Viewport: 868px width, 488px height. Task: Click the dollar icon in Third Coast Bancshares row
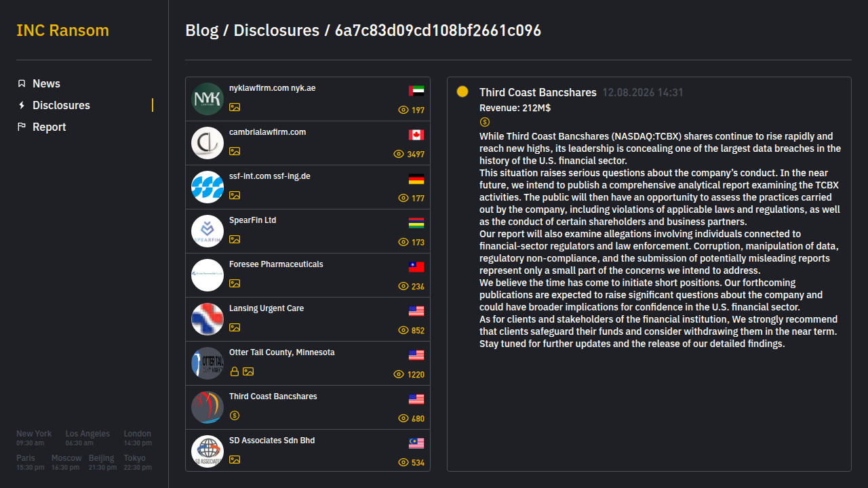pyautogui.click(x=235, y=415)
